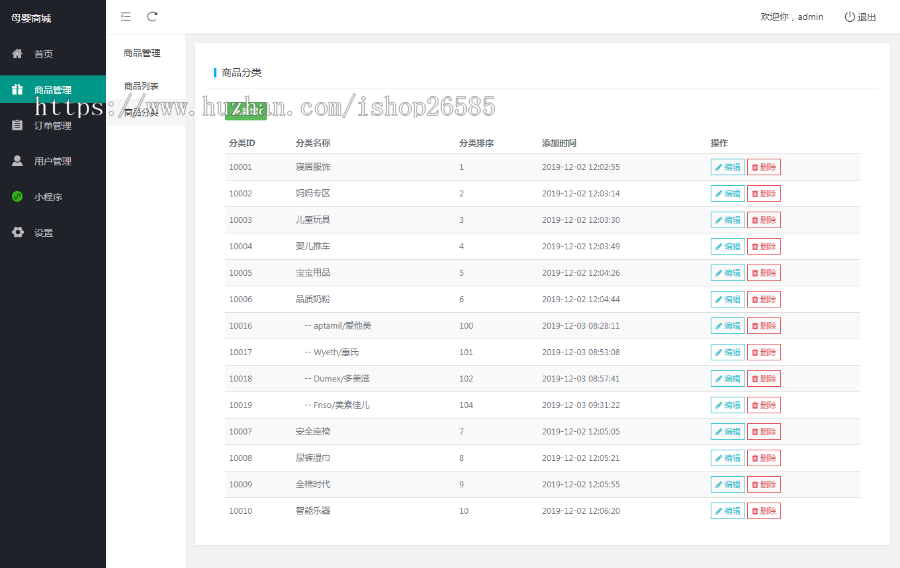This screenshot has height=568, width=900.
Task: Open 设置 in the sidebar
Action: click(x=44, y=232)
